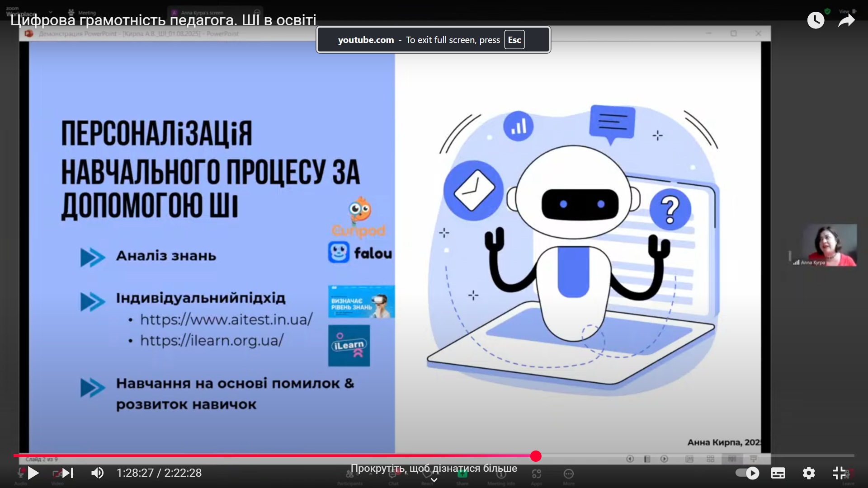The height and width of the screenshot is (488, 868).
Task: Click the iLearn logo on the slide
Action: click(349, 346)
